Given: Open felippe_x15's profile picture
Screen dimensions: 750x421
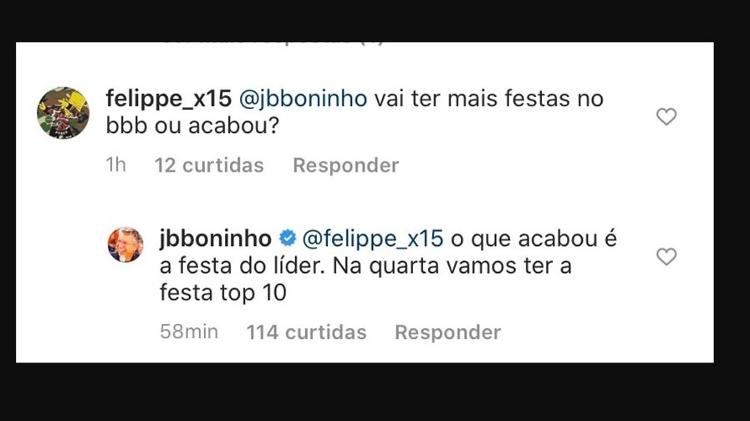Looking at the screenshot, I should 63,112.
